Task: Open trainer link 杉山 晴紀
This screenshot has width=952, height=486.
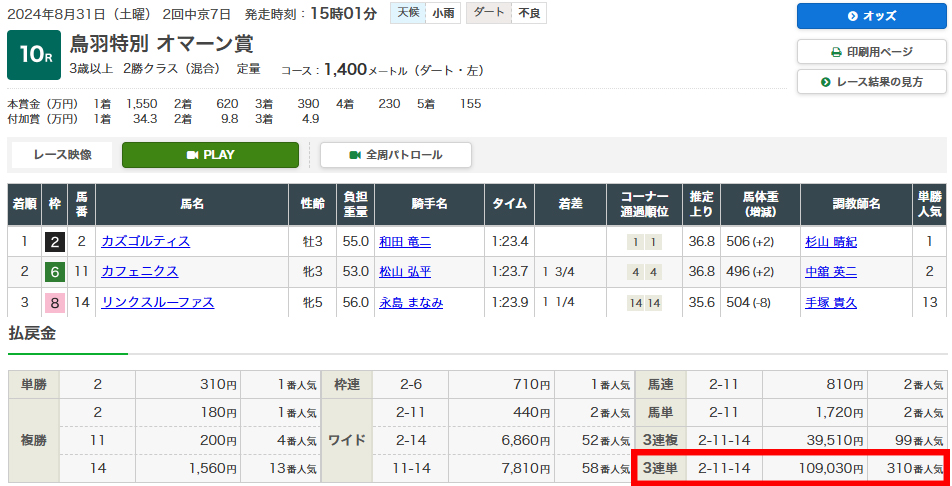Action: click(831, 242)
